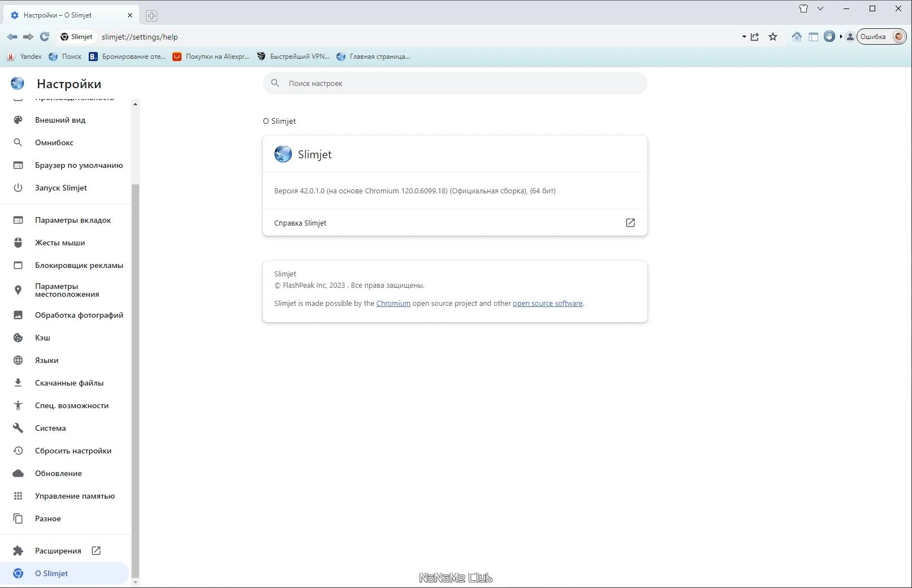Click the Ошибка profile button
Screen dimensions: 912x588
coord(882,37)
